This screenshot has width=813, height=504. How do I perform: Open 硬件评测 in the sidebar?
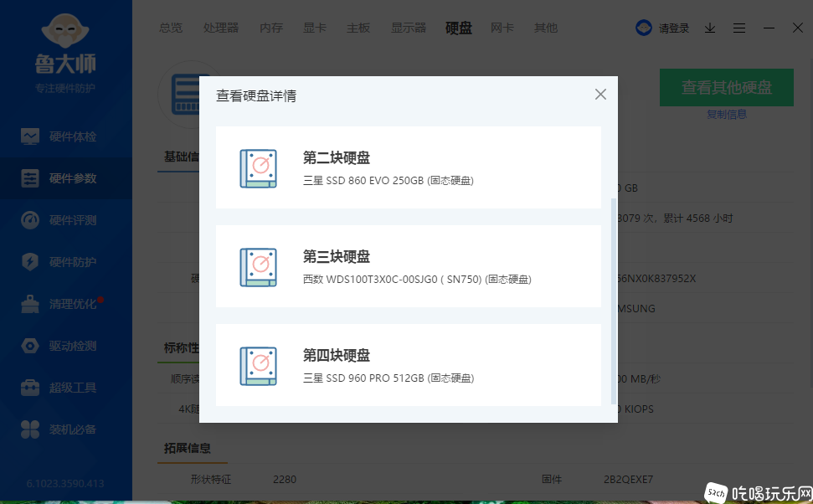pos(66,220)
